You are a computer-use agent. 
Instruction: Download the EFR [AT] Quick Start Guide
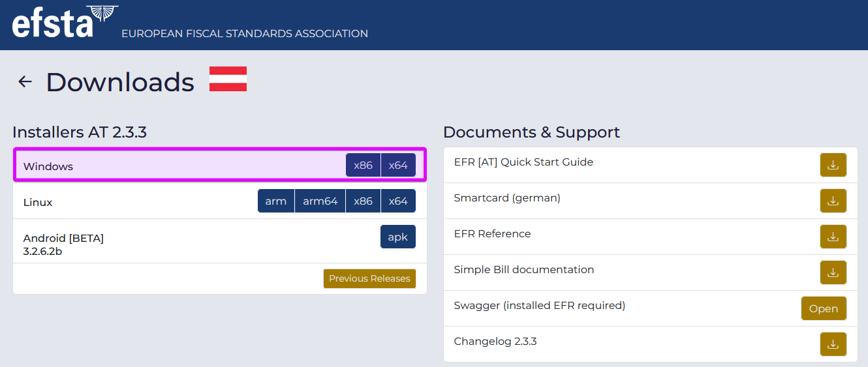(x=833, y=165)
